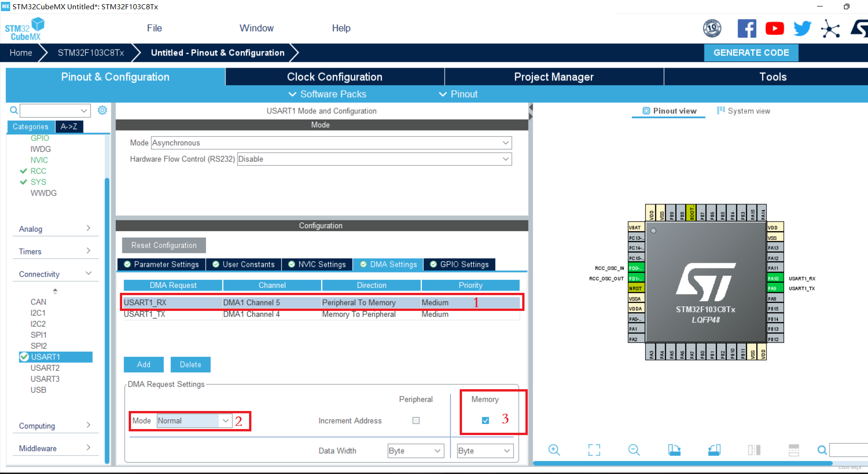Delete the selected DMA request
Viewport: 868px width, 474px height.
click(x=190, y=365)
